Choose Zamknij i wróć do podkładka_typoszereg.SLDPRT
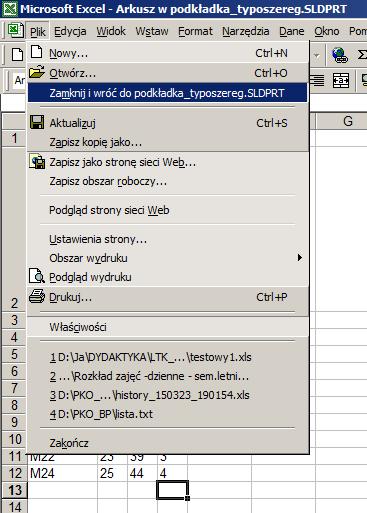Viewport: 367px width, 513px height. [x=167, y=93]
